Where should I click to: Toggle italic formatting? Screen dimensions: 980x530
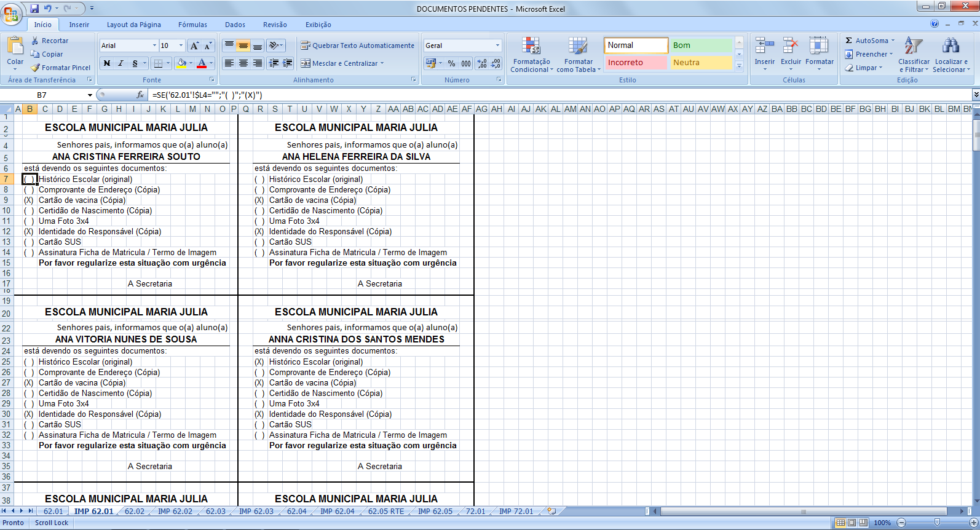pyautogui.click(x=121, y=63)
